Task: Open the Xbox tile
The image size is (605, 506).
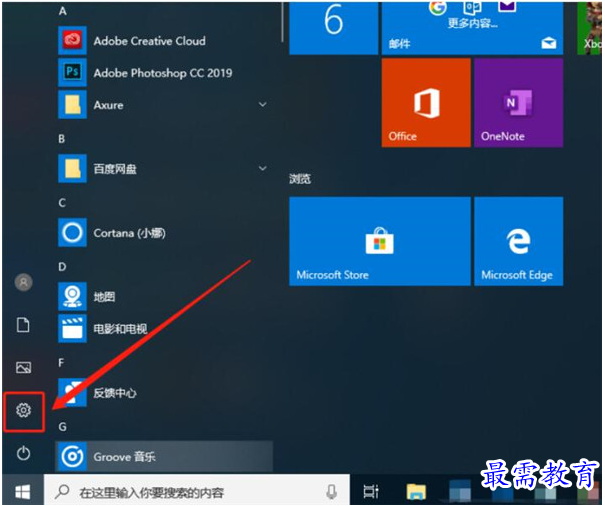Action: (590, 28)
